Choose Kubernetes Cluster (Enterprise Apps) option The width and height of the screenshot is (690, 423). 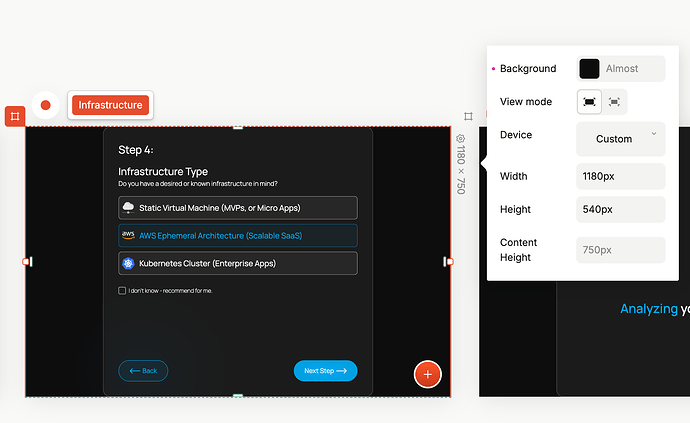tap(237, 264)
